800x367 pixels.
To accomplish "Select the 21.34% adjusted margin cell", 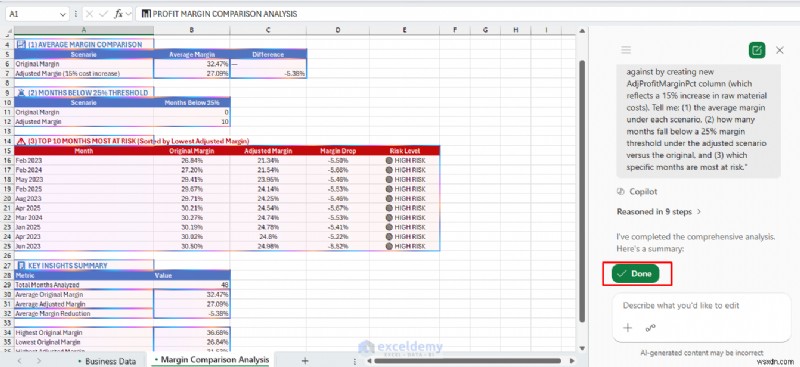I will (x=268, y=160).
